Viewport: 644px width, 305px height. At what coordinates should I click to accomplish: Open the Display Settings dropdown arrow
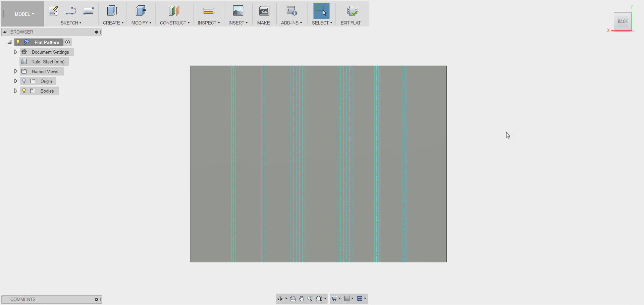click(x=339, y=299)
